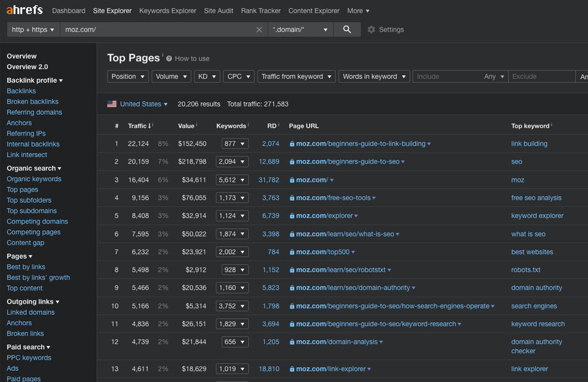Open the *.domain/* mode dropdown
Viewport: 588px width, 382px height.
point(301,29)
